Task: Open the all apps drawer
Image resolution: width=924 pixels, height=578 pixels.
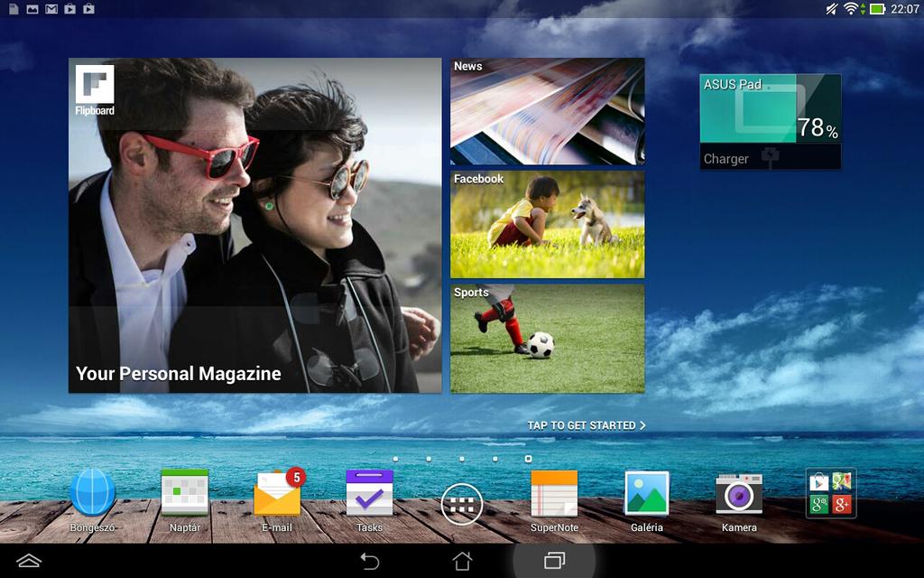Action: coord(462,504)
